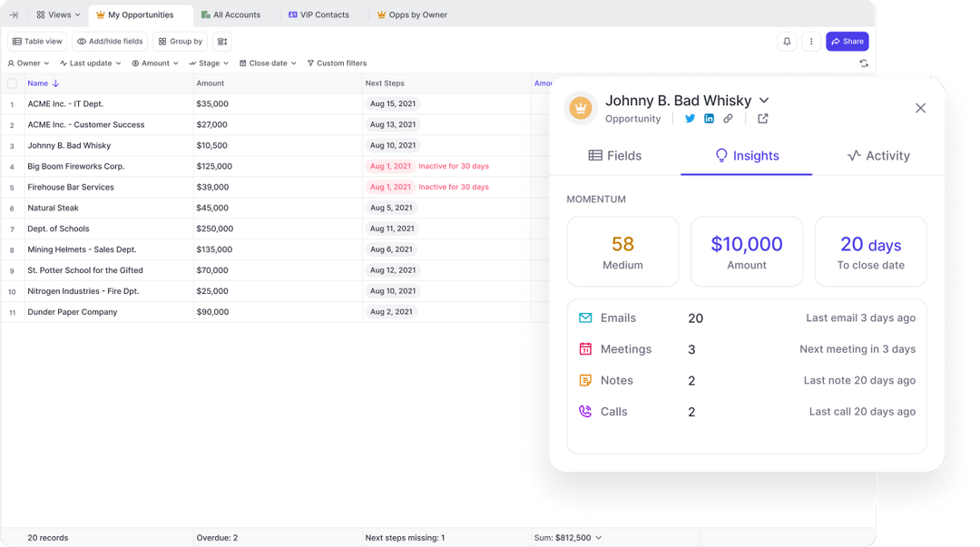980x547 pixels.
Task: Open the Stage filter dropdown
Action: [209, 63]
